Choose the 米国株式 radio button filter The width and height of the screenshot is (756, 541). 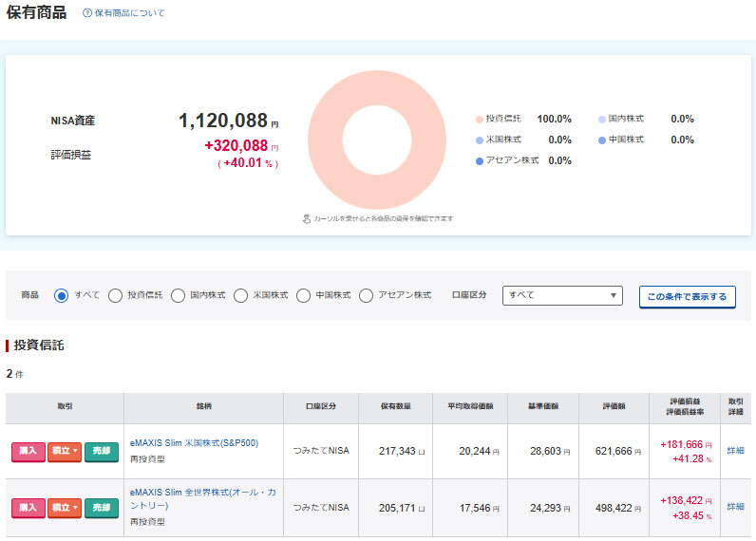pyautogui.click(x=240, y=295)
